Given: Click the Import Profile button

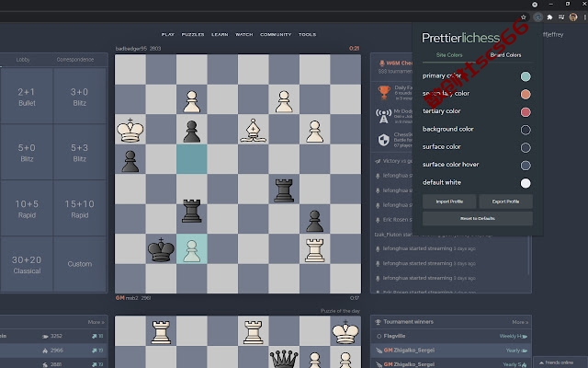Looking at the screenshot, I should (x=449, y=201).
